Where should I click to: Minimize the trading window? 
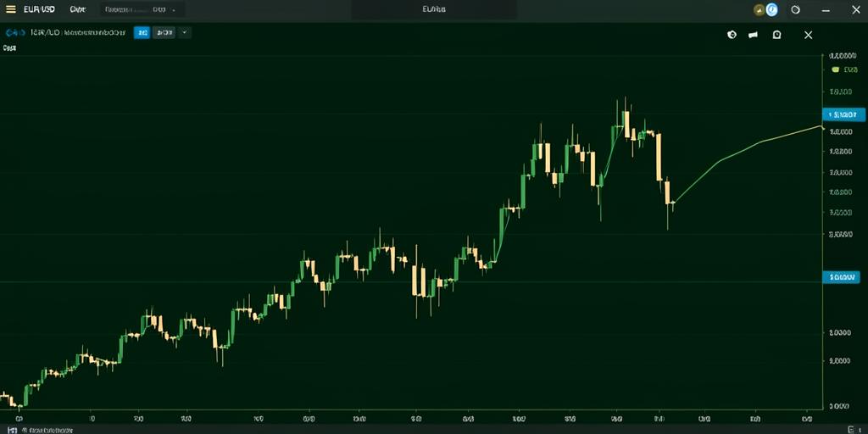pos(826,10)
